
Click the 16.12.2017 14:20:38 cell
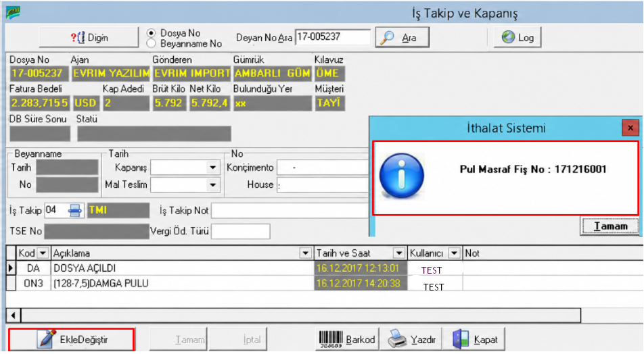pyautogui.click(x=361, y=284)
